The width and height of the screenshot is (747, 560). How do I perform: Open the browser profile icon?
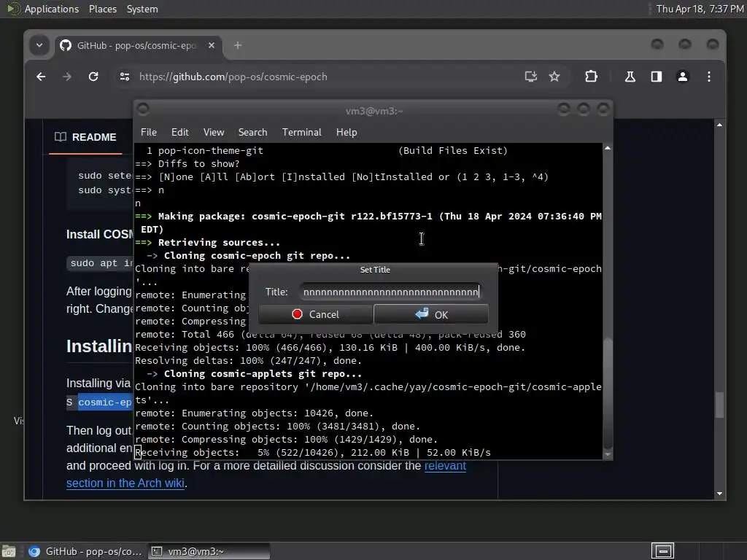tap(683, 77)
